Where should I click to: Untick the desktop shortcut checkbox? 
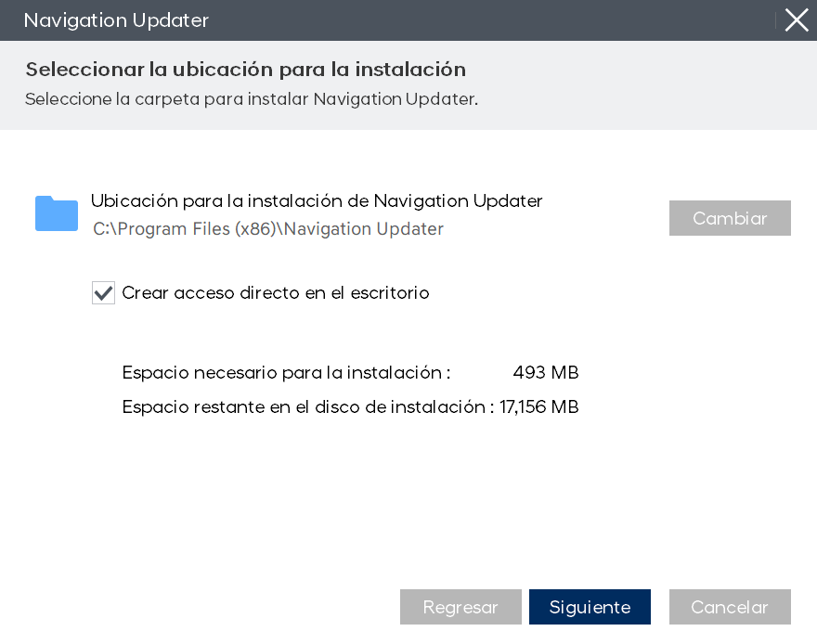tap(103, 292)
